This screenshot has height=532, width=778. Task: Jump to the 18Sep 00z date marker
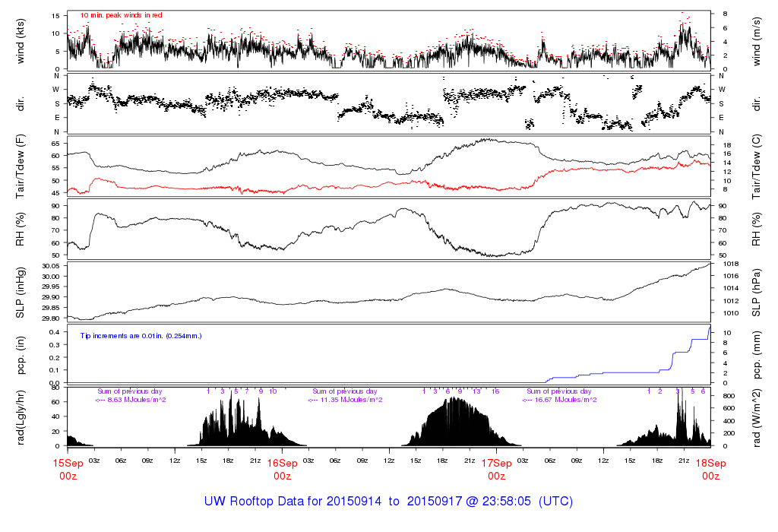click(x=710, y=469)
